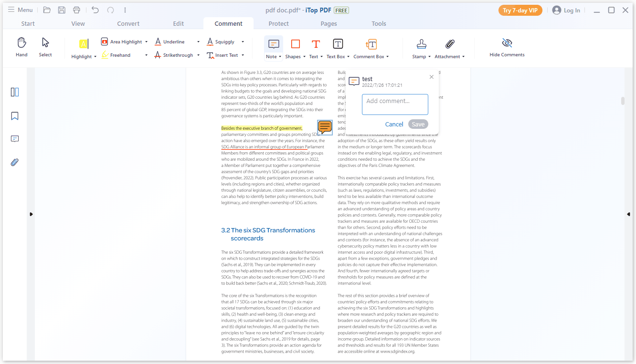Toggle the page thumbnails panel icon
Viewport: 636px width, 364px height.
coord(15,92)
